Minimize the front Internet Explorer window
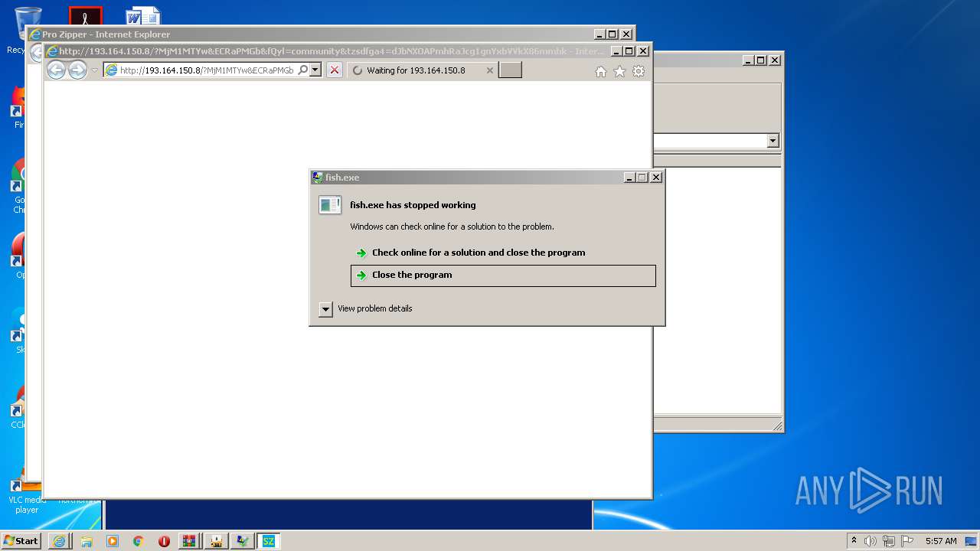Image resolution: width=980 pixels, height=551 pixels. [x=616, y=51]
